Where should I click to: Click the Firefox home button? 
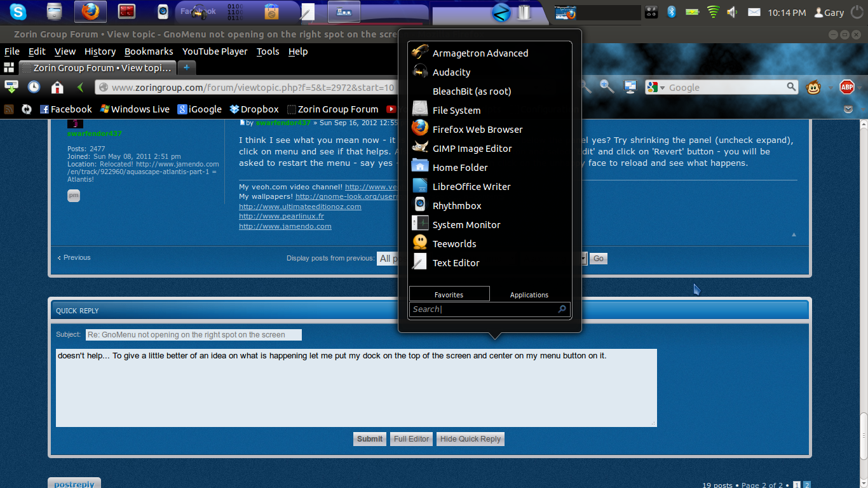57,88
